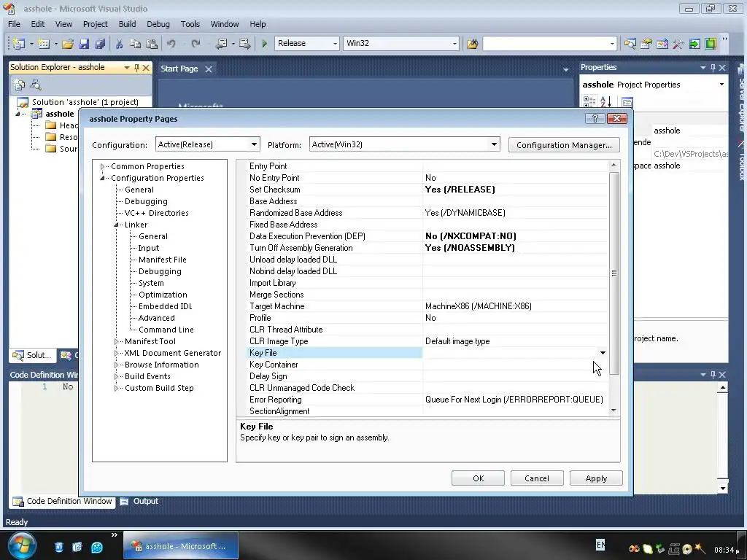Viewport: 747px width, 560px height.
Task: Select Solution 'asshole' (1 project) node
Action: (x=85, y=102)
